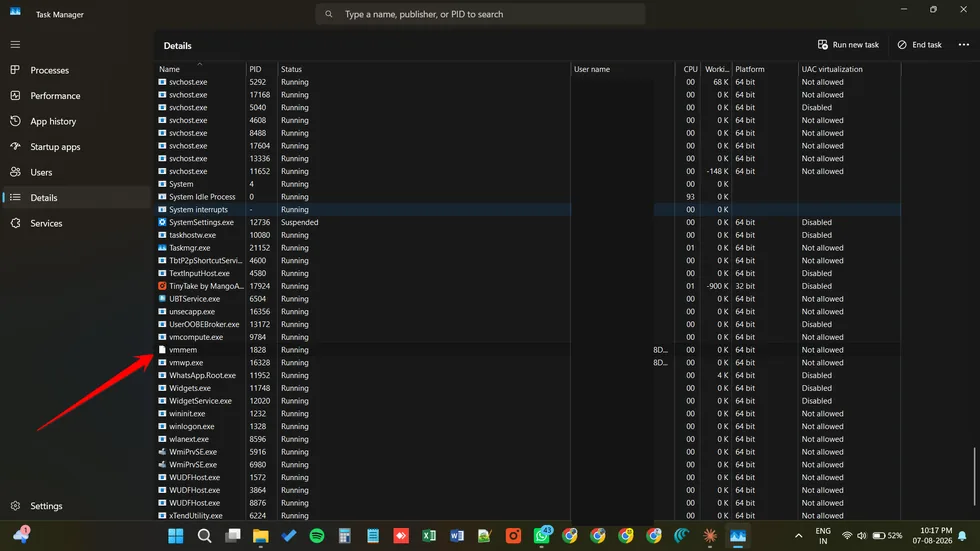Viewport: 980px width, 551px height.
Task: Switch to the Performance page
Action: pos(76,96)
